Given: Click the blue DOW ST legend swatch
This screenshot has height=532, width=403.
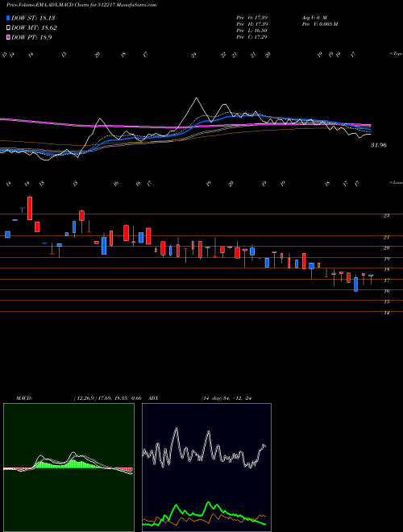Looking at the screenshot, I should pos(9,18).
